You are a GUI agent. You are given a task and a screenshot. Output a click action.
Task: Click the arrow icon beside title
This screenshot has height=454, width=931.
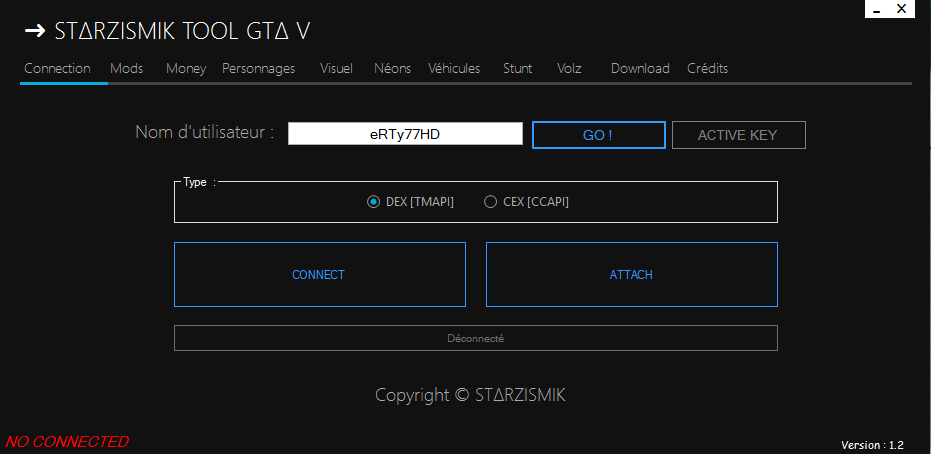coord(35,31)
